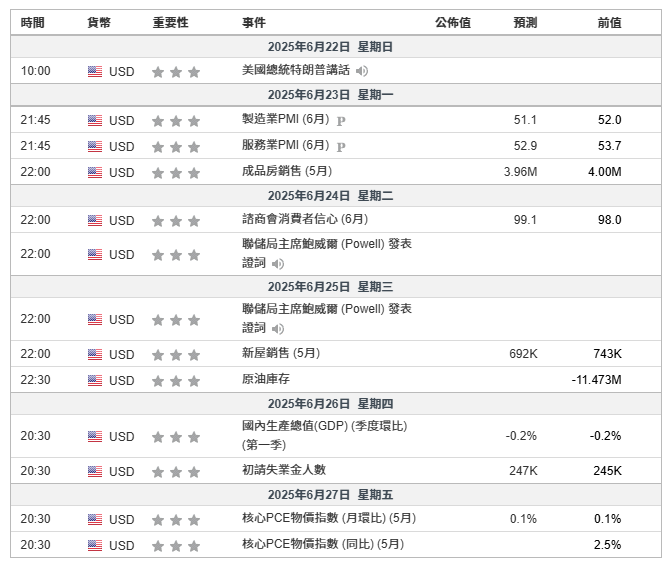
Task: Click the 2025年6月25日 星期三 date header
Action: tap(330, 287)
